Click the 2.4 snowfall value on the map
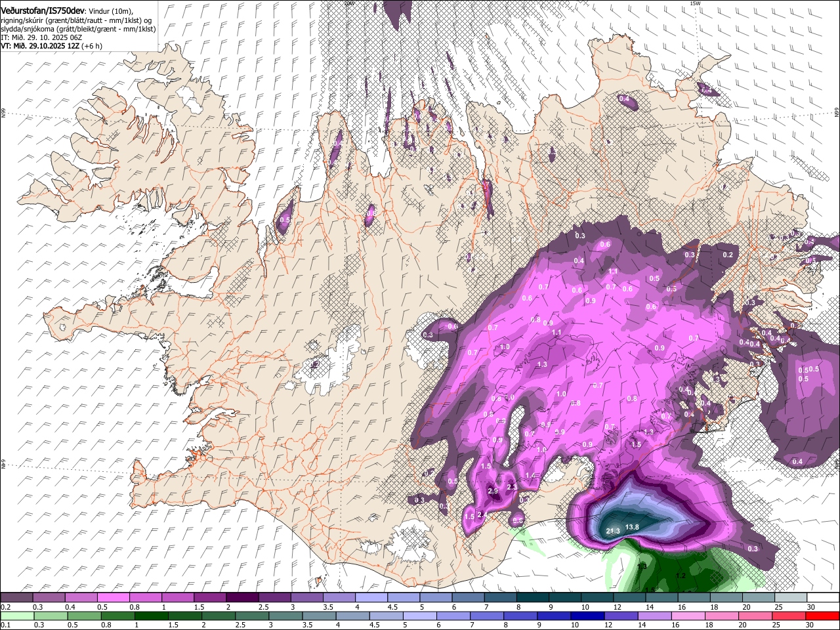The width and height of the screenshot is (840, 630). point(482,514)
